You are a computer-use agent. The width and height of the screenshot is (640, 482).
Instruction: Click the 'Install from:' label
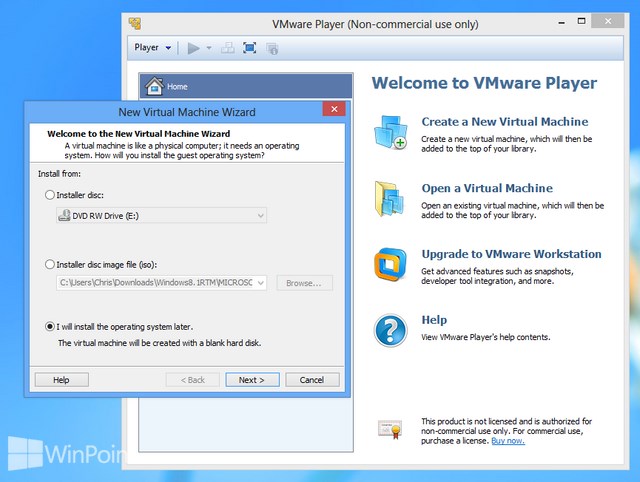[59, 174]
